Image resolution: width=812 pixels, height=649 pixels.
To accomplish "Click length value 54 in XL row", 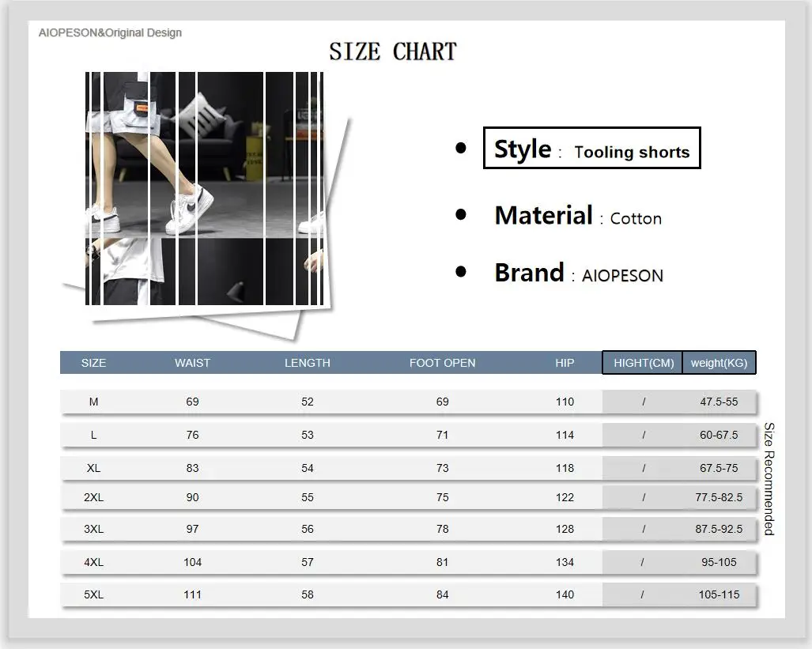I will click(x=308, y=468).
